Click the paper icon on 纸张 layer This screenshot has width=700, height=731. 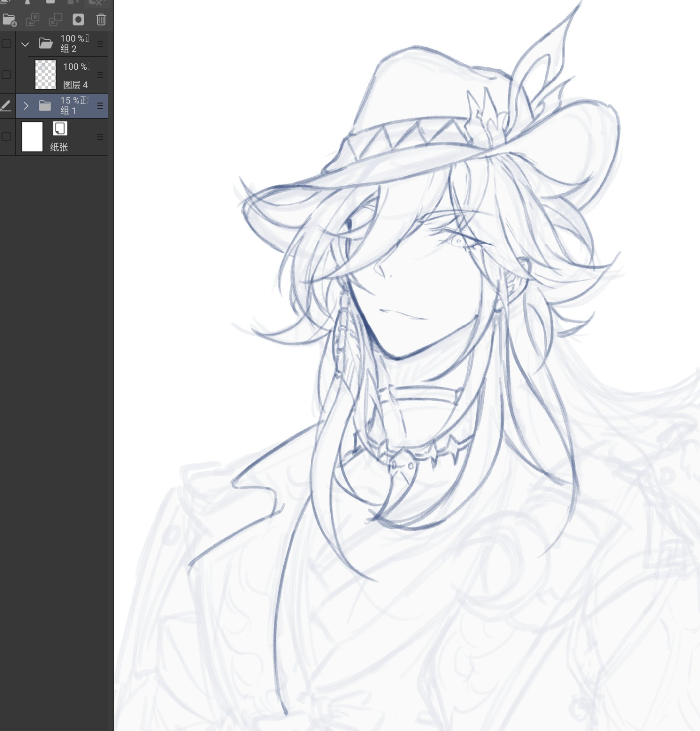pos(60,129)
